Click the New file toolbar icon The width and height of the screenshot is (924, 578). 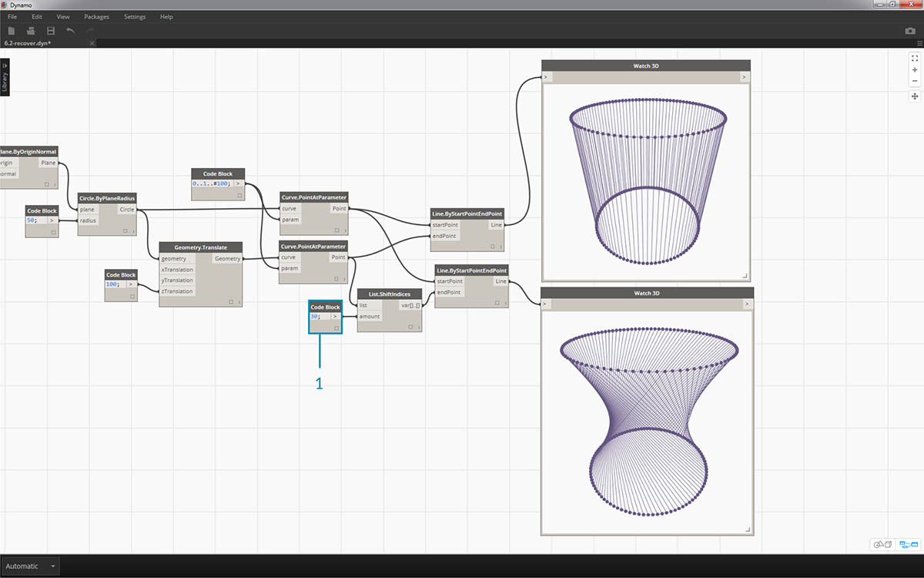12,31
